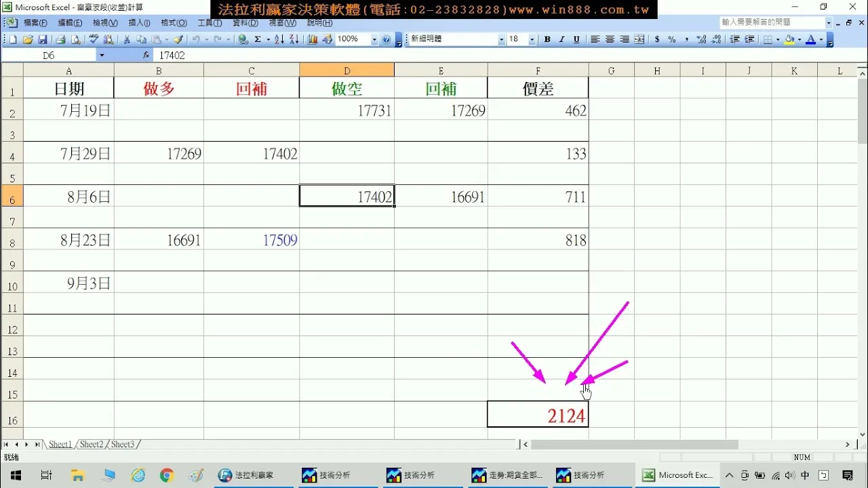This screenshot has height=488, width=868.
Task: Open the Chart Wizard icon
Action: 313,39
